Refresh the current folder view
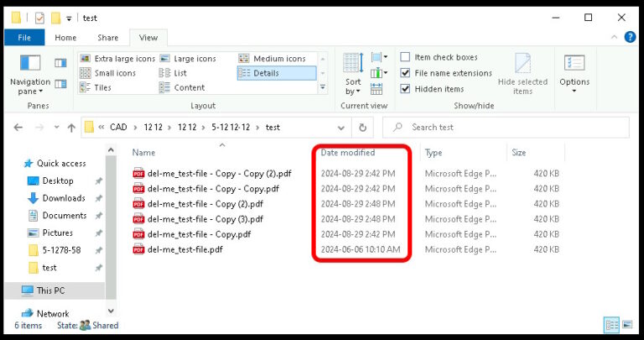This screenshot has height=340, width=644. pos(362,128)
